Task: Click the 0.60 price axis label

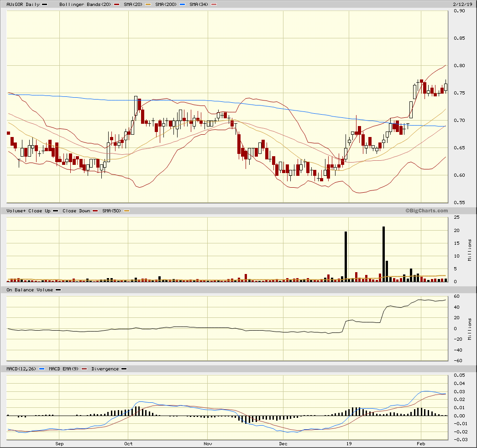Action: [459, 175]
